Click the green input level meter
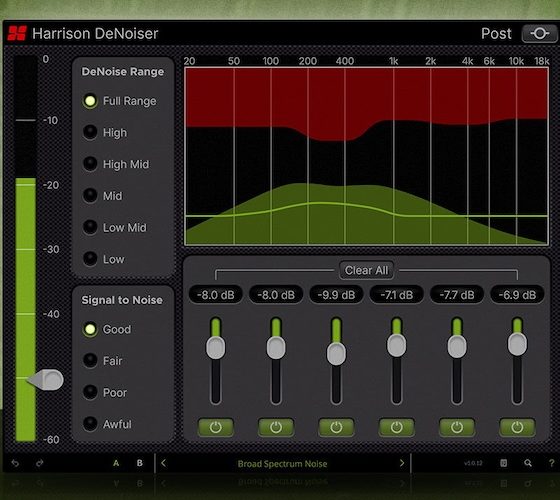Screen dimensions: 560x500 (x=25, y=310)
